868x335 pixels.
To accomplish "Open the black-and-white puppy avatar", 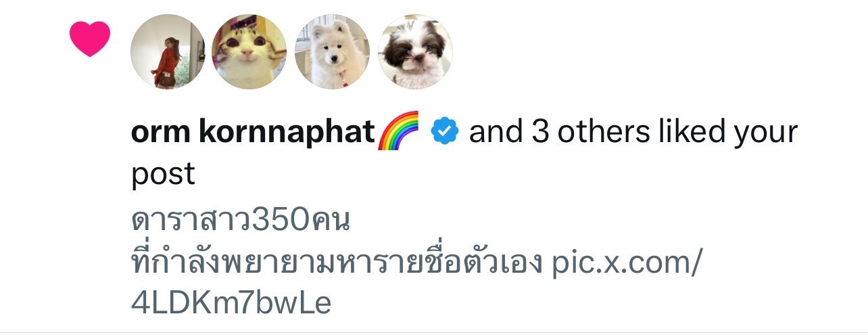I will [415, 51].
